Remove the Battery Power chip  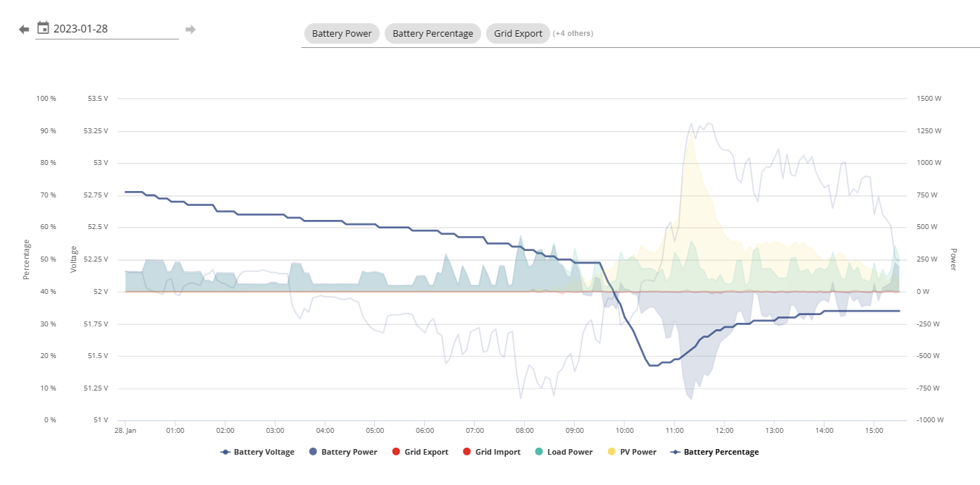tap(342, 33)
